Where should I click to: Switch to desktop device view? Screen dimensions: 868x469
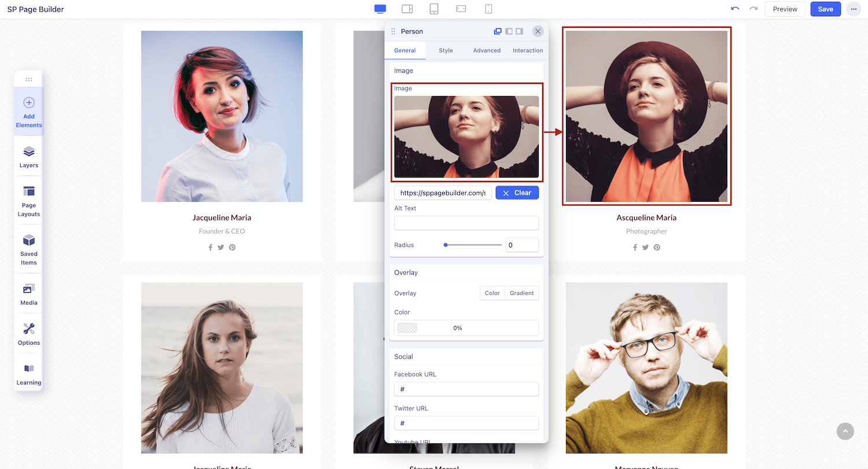[x=380, y=9]
